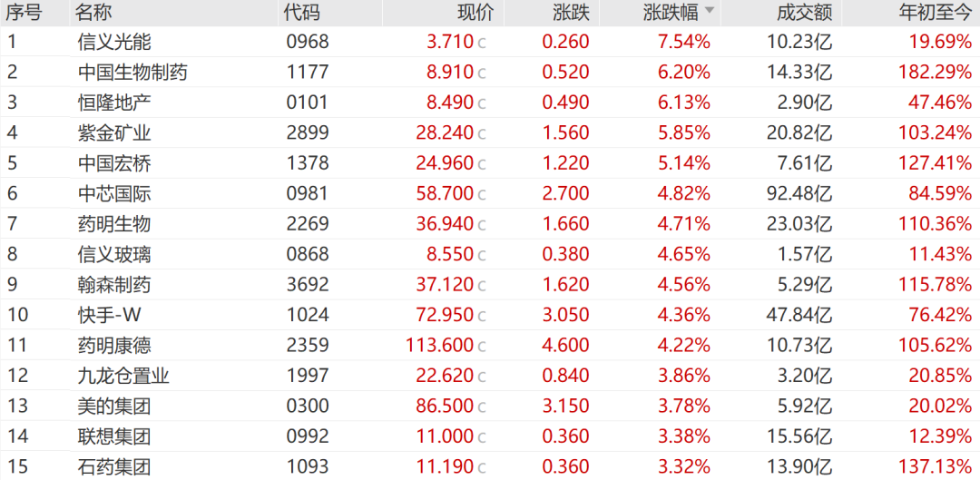Click 美的集团 price 86.500
This screenshot has width=980, height=480.
pyautogui.click(x=445, y=407)
